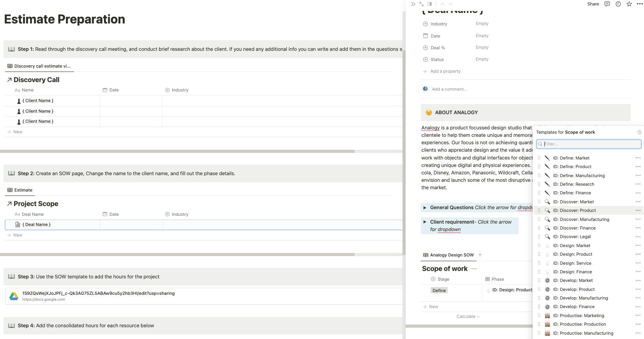Click the ABOUT ANALOGY callout heading
The height and width of the screenshot is (339, 644).
click(x=456, y=113)
